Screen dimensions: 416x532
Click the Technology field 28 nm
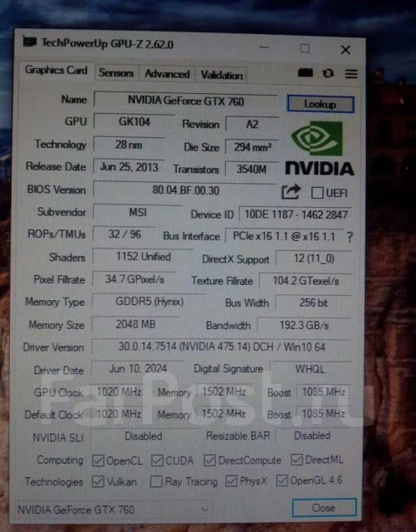pyautogui.click(x=129, y=145)
